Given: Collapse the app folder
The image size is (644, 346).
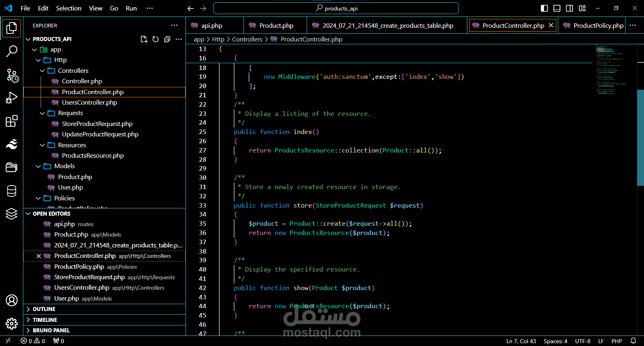Looking at the screenshot, I should click(x=35, y=49).
